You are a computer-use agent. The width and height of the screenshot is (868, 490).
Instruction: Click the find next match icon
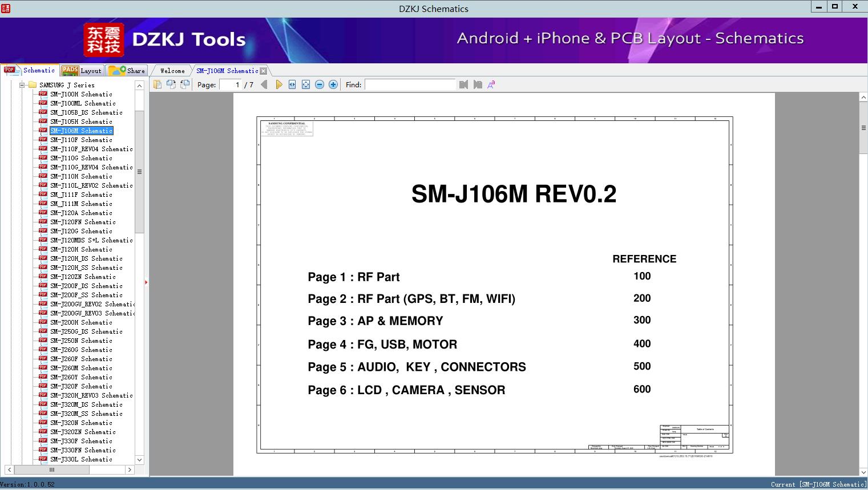[x=478, y=84]
